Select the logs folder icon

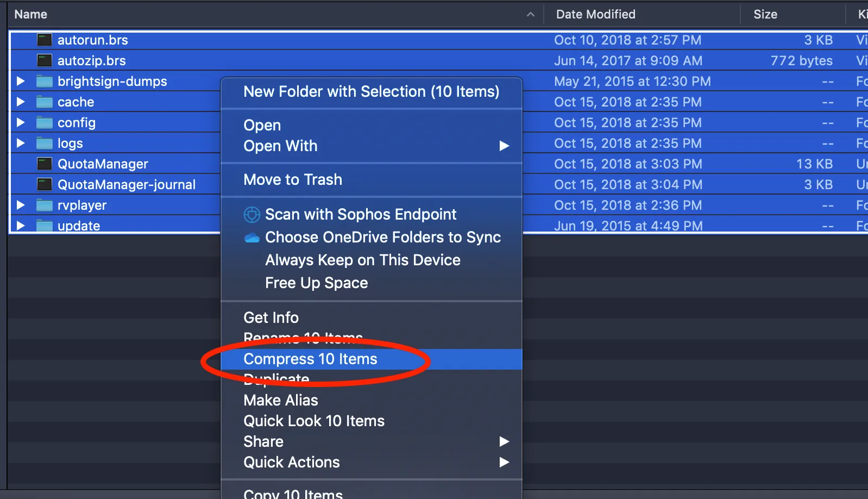click(x=44, y=144)
